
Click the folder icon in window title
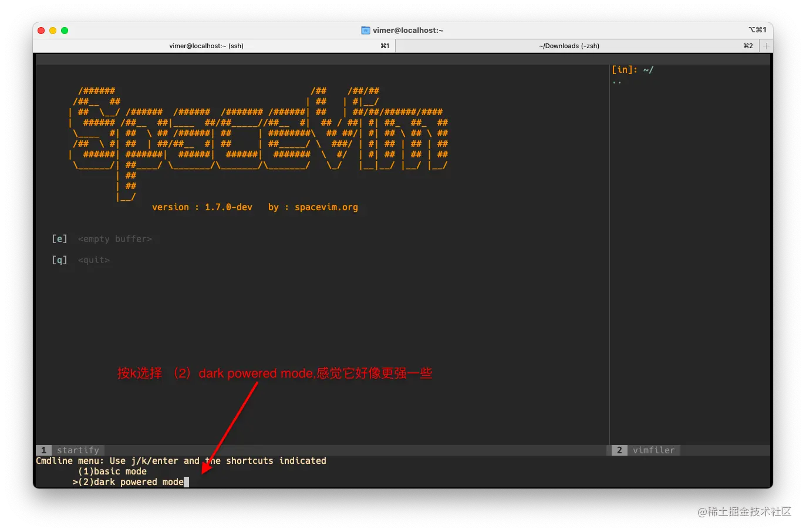(366, 30)
